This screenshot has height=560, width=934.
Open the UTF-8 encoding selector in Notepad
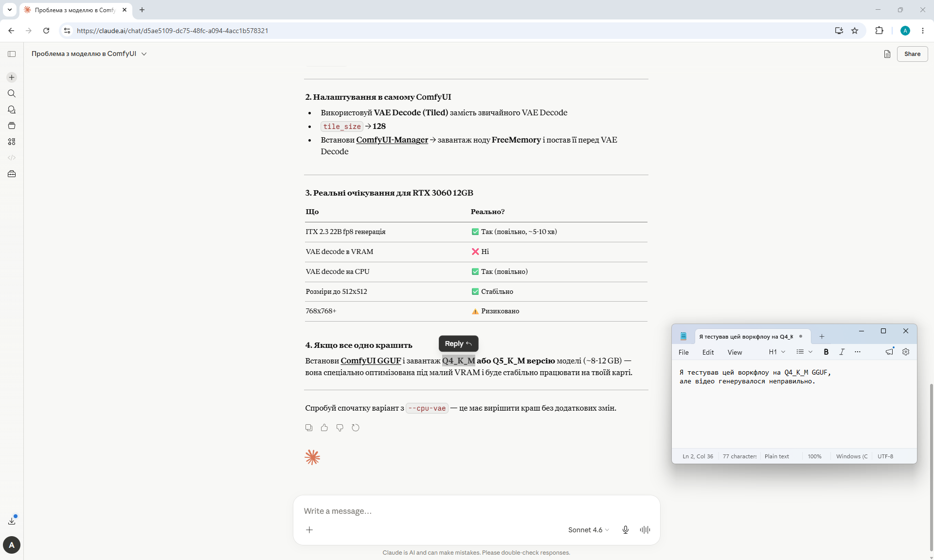(885, 456)
